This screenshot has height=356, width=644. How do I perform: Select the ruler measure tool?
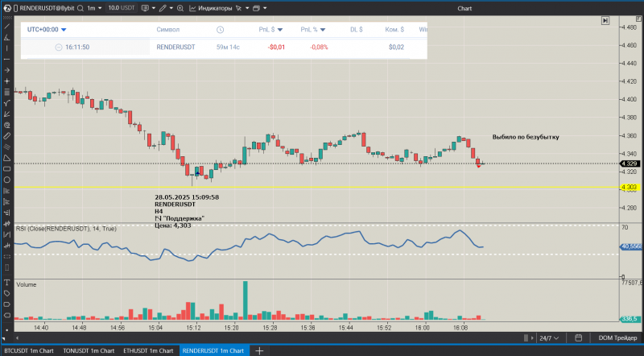tap(7, 136)
